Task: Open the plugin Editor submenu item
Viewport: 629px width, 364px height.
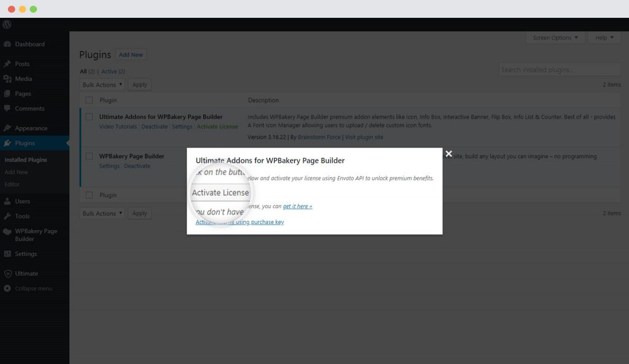Action: [x=12, y=184]
